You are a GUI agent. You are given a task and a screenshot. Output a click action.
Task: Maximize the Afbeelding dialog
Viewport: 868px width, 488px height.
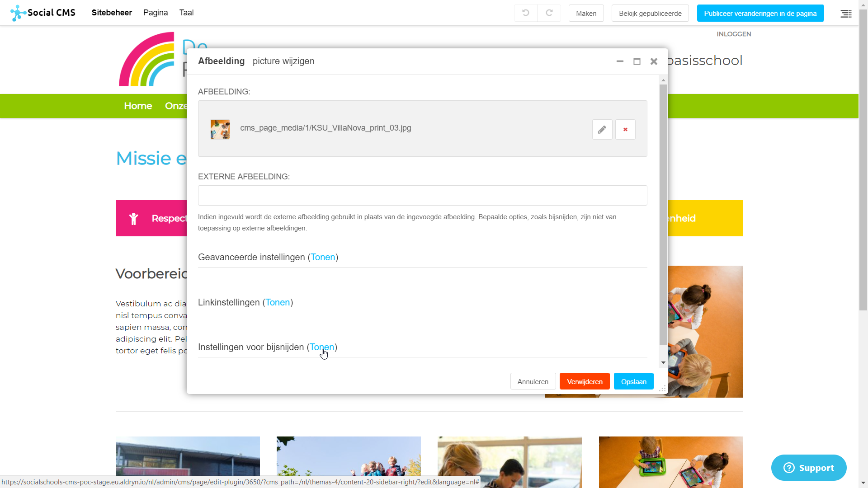[637, 61]
